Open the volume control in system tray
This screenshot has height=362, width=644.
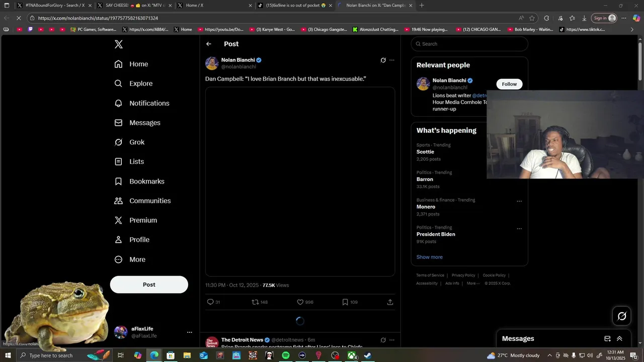point(591,355)
